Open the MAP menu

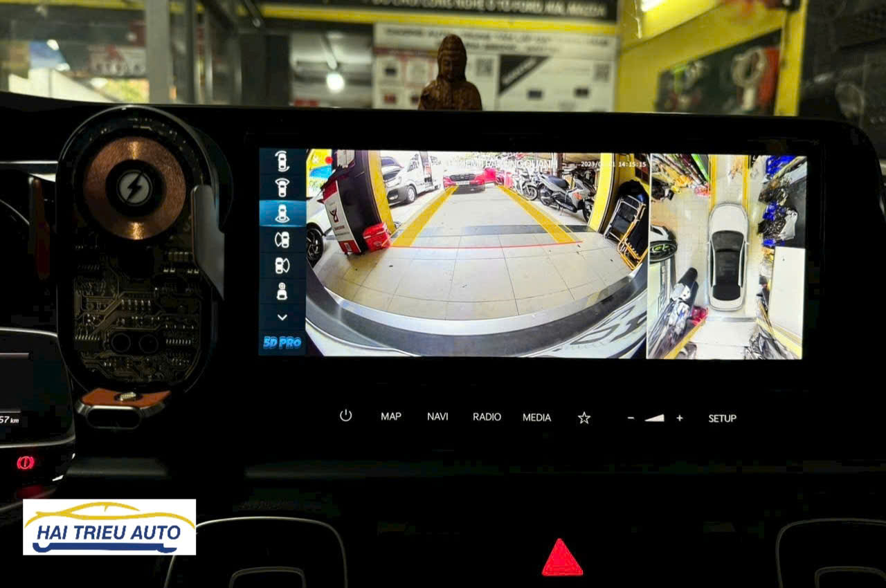pos(390,416)
